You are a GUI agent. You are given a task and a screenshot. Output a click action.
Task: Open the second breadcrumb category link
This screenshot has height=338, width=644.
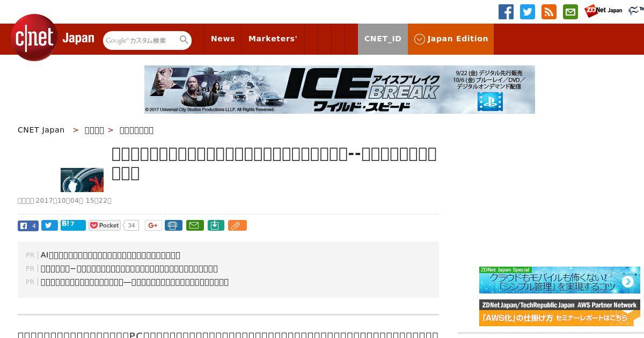[136, 130]
